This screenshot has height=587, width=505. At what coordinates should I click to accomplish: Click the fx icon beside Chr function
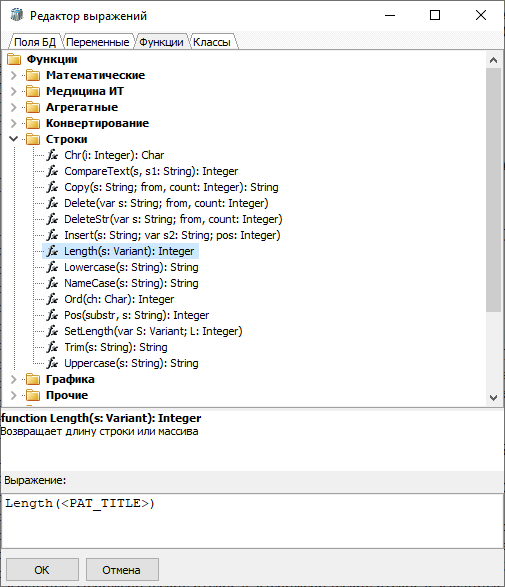pyautogui.click(x=52, y=155)
